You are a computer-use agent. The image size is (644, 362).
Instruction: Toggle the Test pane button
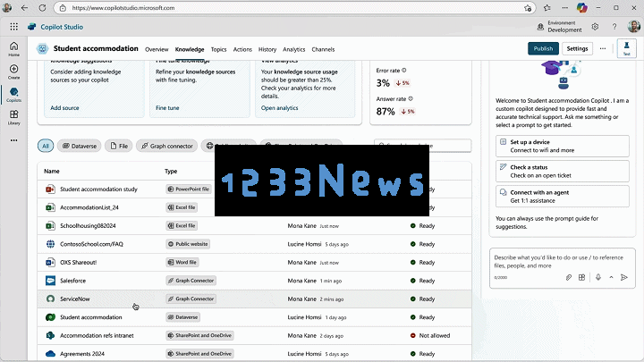click(627, 48)
